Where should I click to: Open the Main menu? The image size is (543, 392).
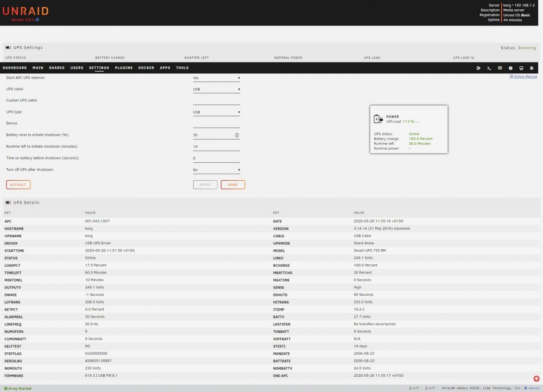pos(38,68)
